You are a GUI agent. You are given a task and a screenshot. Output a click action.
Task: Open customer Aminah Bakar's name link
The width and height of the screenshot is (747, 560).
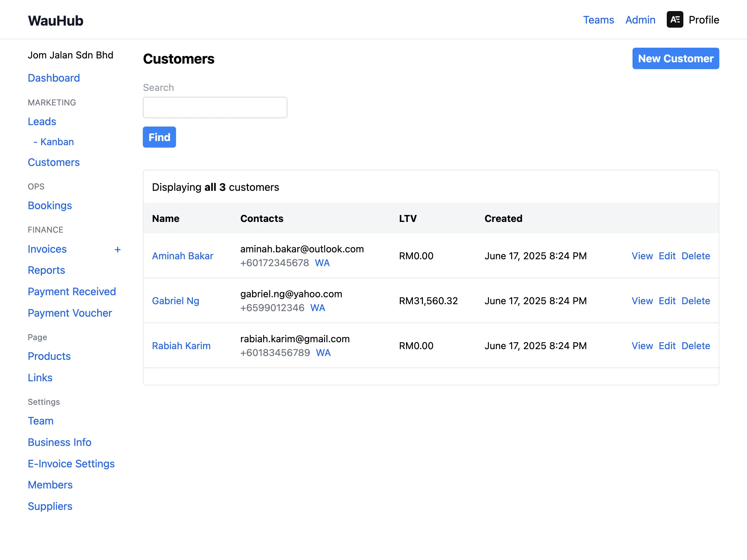coord(183,256)
